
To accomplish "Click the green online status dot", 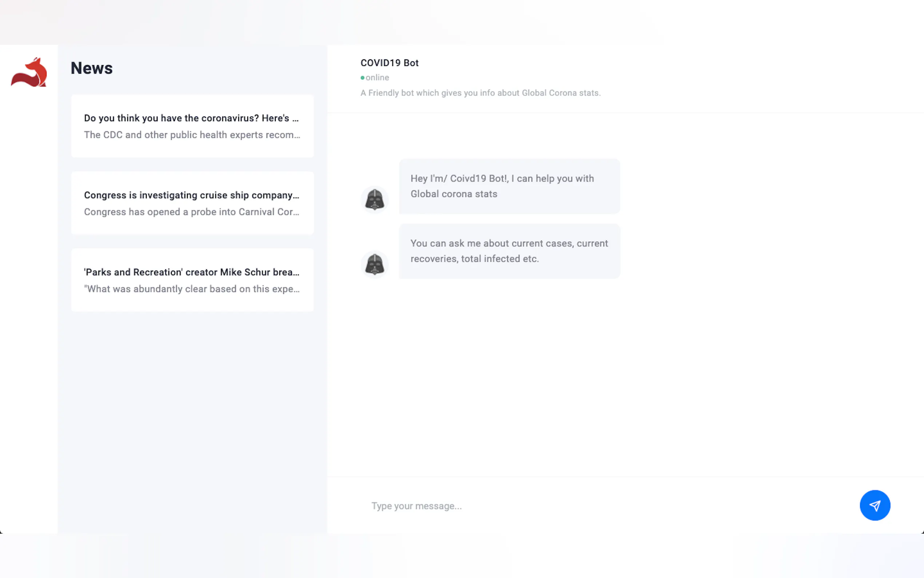I will 362,78.
